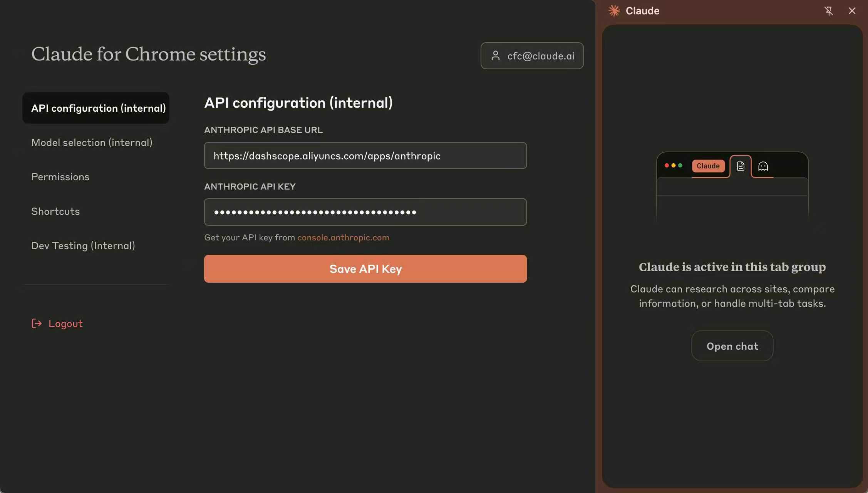Click the Claude tab group label illustration
The height and width of the screenshot is (493, 868).
pos(708,166)
